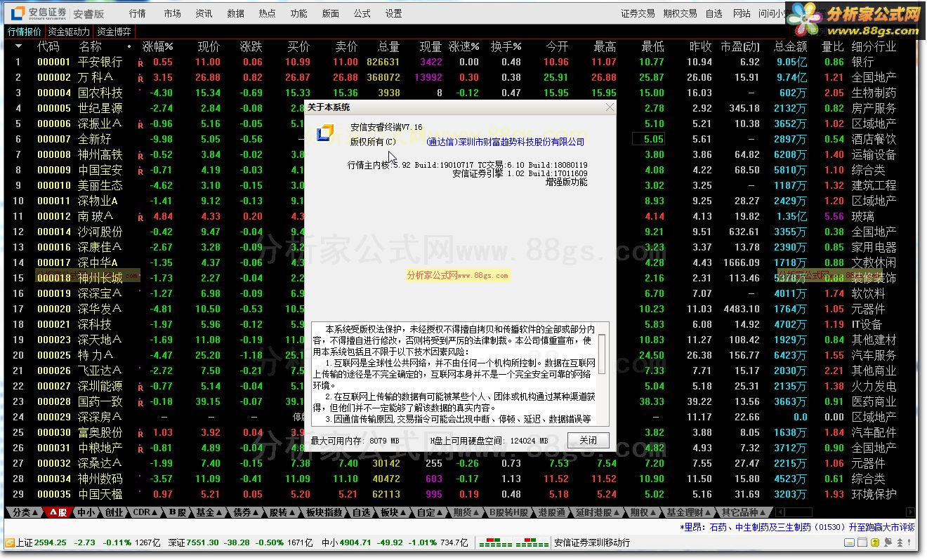927x560 pixels.
Task: Click the 上证 index value 2594.25
Action: tap(51, 542)
